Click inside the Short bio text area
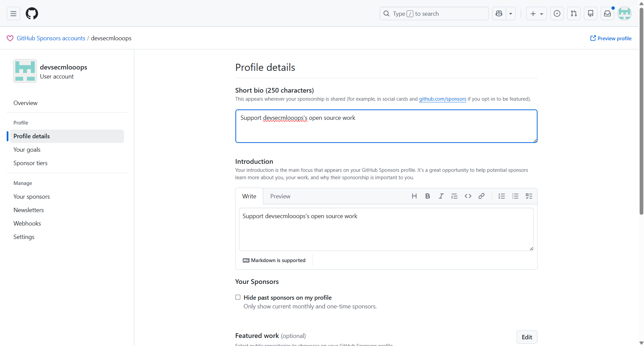This screenshot has height=346, width=644. 385,126
